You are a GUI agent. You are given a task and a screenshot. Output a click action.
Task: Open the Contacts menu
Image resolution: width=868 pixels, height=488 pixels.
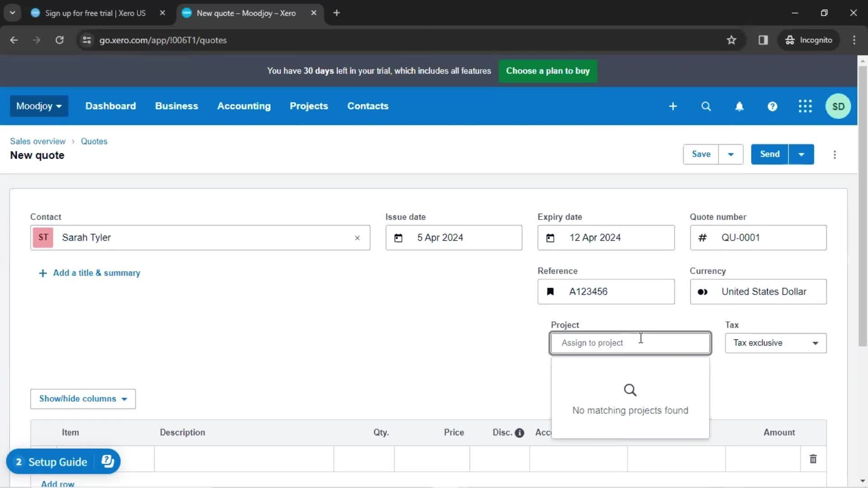[x=368, y=106]
